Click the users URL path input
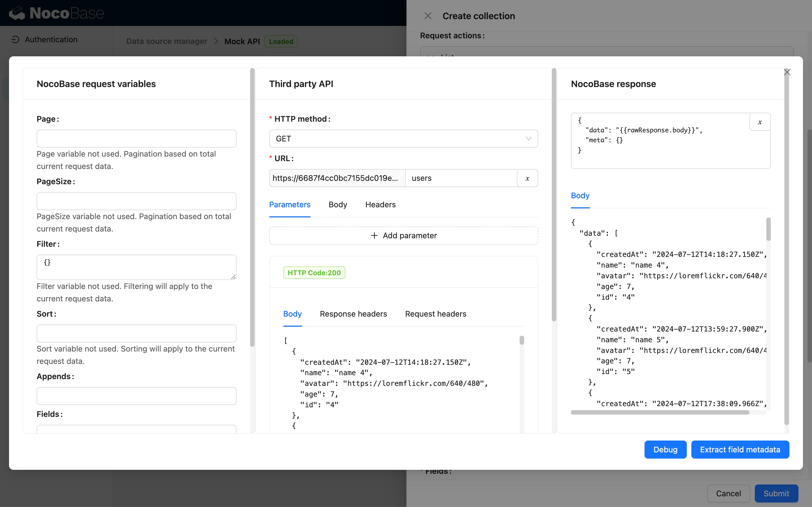Screen dimensions: 812x507 (461, 178)
